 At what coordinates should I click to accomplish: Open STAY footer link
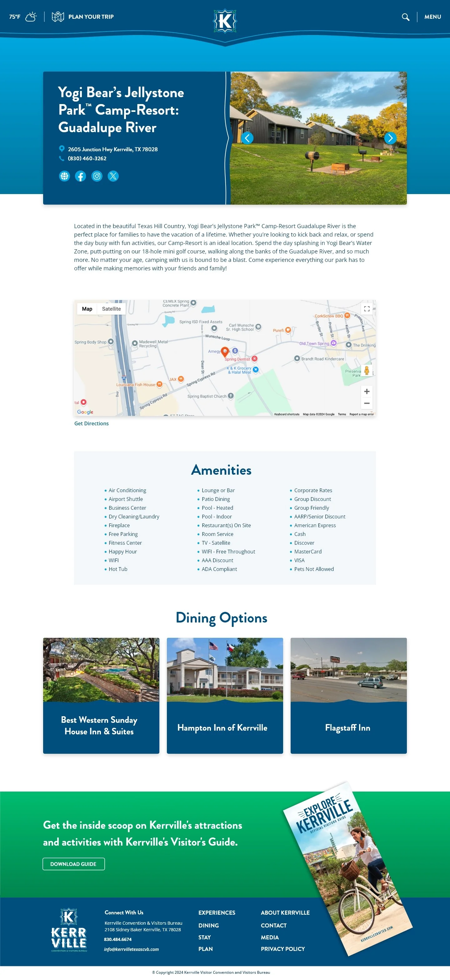tap(204, 937)
